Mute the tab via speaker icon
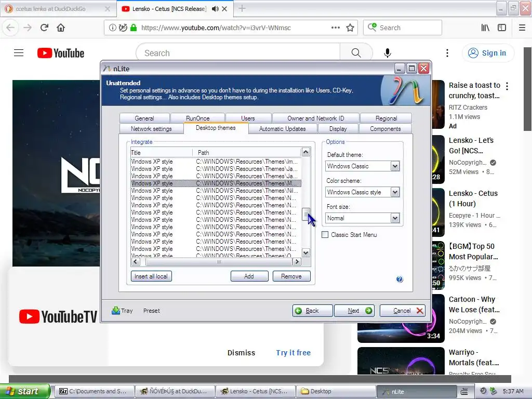532x399 pixels. pyautogui.click(x=215, y=9)
